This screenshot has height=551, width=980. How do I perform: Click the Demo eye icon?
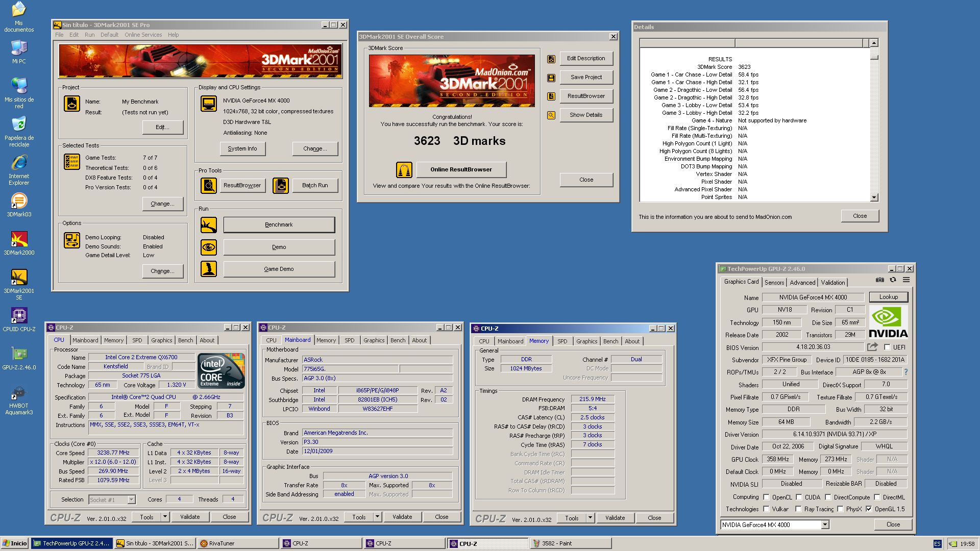(x=209, y=247)
